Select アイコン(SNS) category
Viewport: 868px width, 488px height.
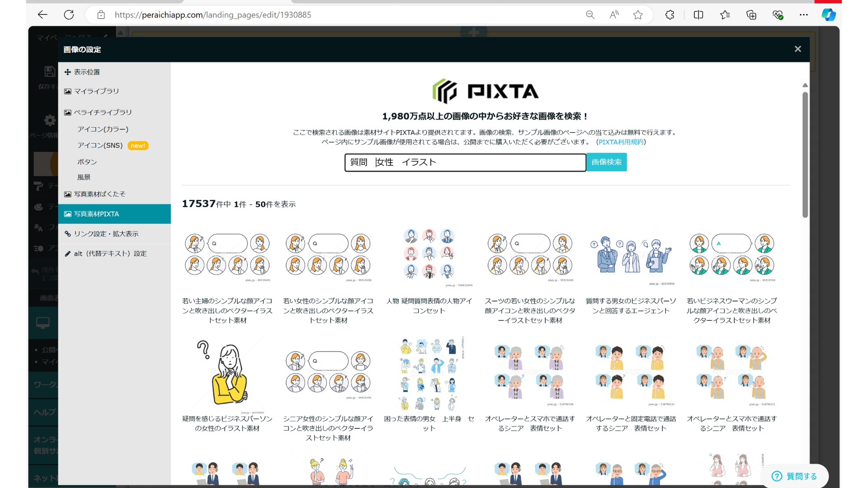point(100,145)
